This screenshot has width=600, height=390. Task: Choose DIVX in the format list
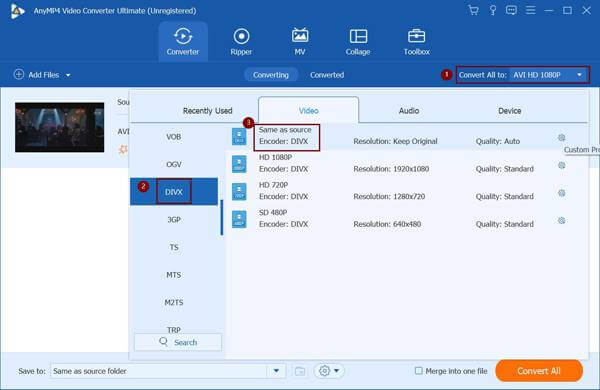pos(174,191)
